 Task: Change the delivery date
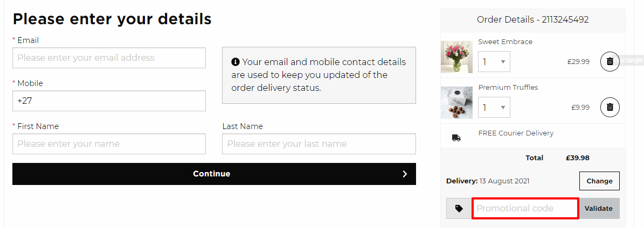pyautogui.click(x=599, y=181)
